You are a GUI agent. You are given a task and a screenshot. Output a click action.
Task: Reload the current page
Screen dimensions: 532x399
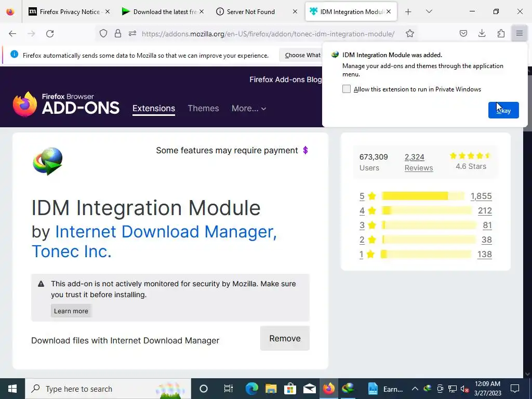(50, 34)
